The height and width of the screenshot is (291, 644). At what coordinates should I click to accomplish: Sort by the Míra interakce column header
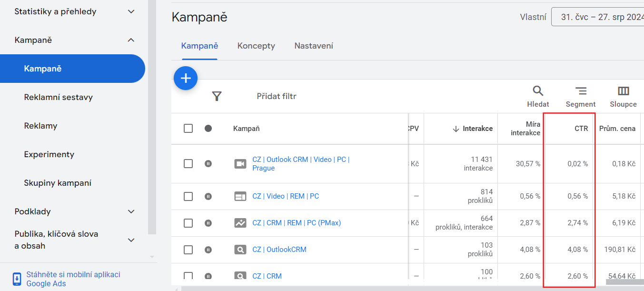point(525,129)
